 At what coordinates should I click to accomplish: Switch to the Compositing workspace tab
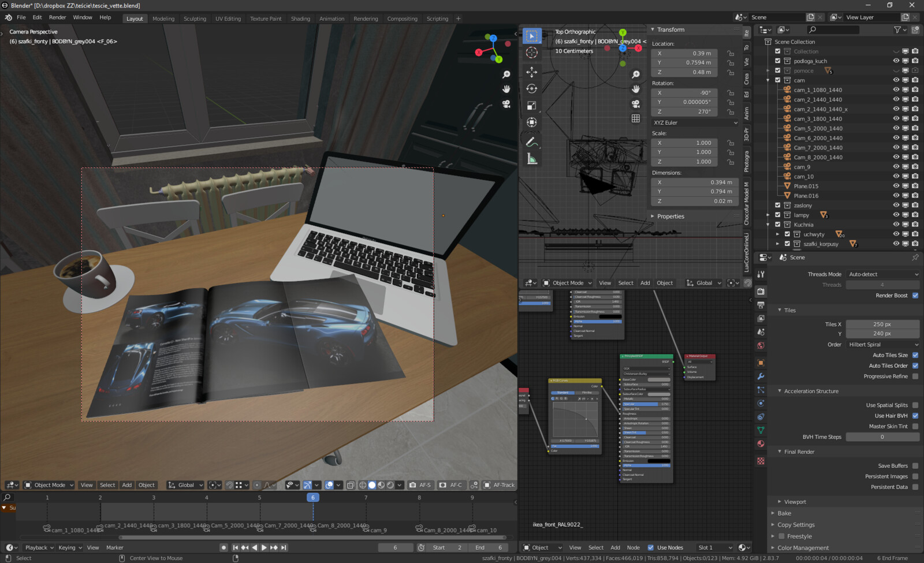[x=402, y=18]
